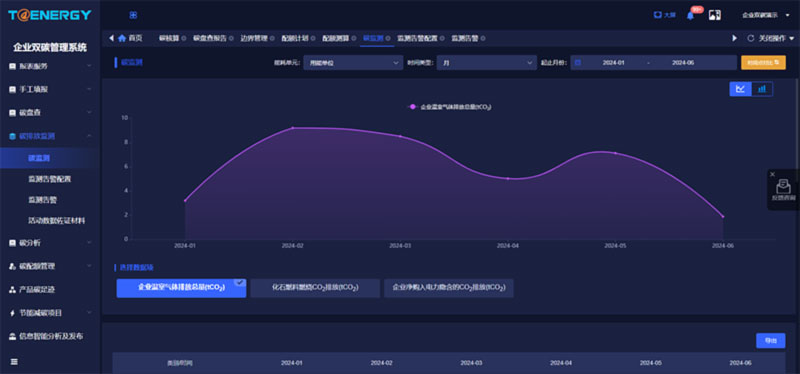
Task: Go to the 首页 home tab
Action: [130, 38]
